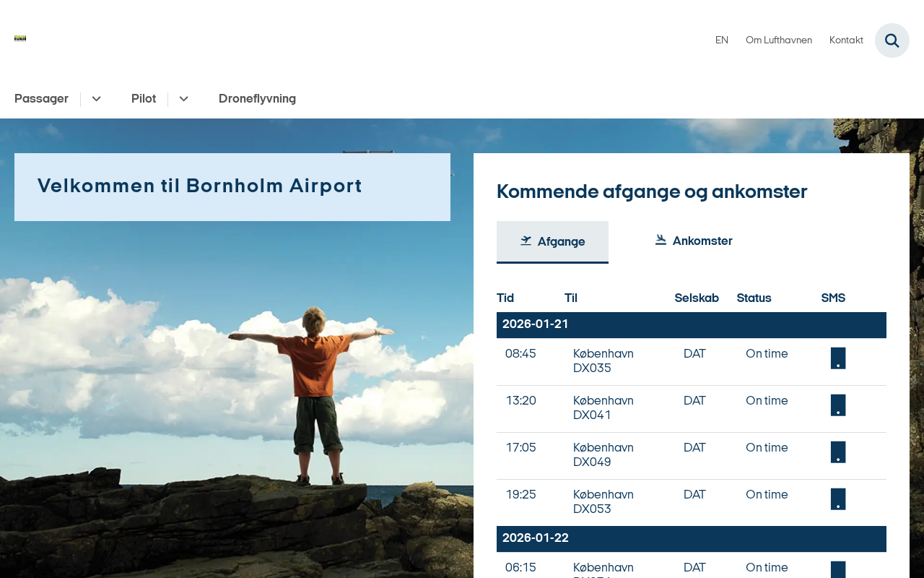The width and height of the screenshot is (924, 578).
Task: Click the 08:45 departure time
Action: tap(520, 354)
